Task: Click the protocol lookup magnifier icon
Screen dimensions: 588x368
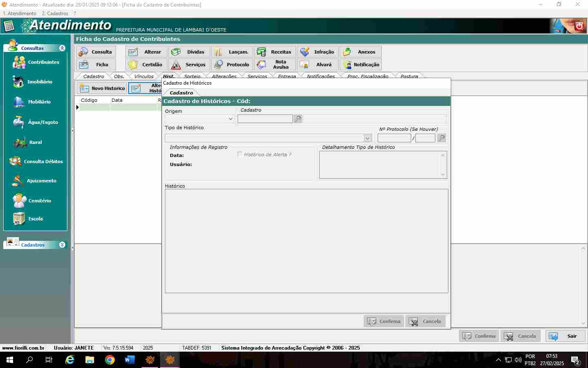Action: [x=441, y=138]
